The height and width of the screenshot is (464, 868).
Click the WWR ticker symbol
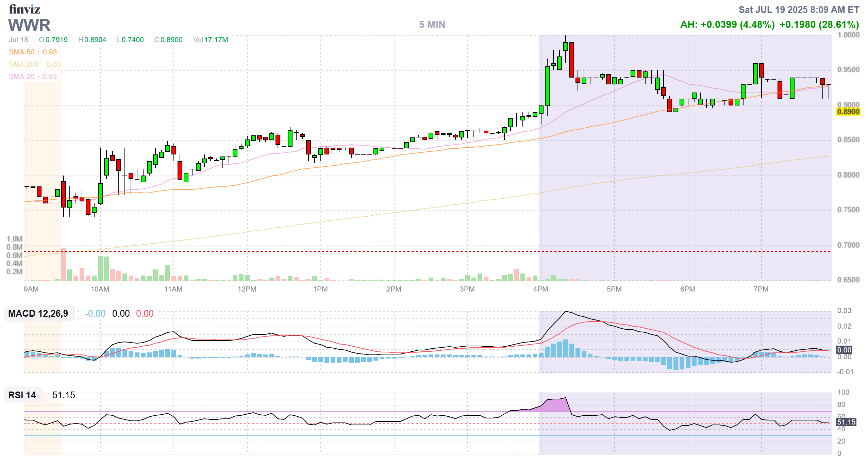(30, 25)
